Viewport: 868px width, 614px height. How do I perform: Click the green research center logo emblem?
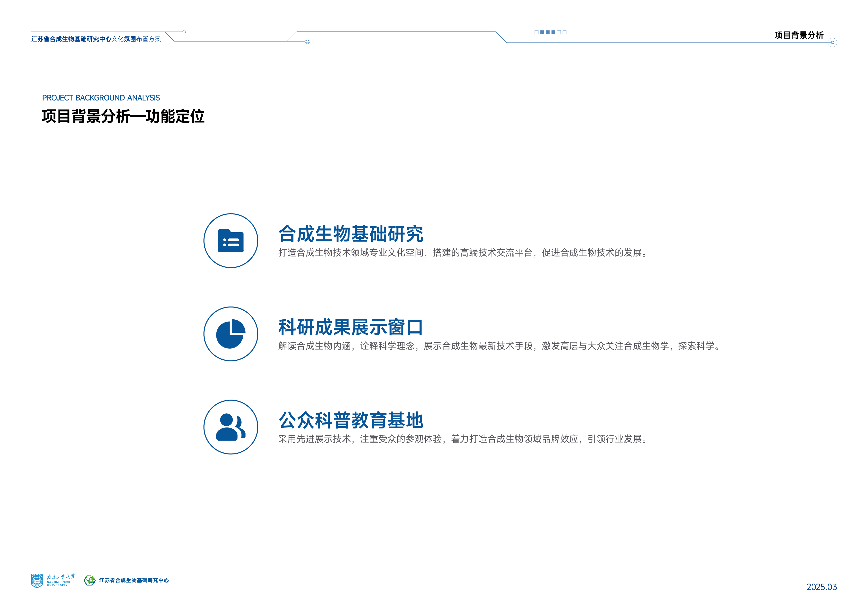pyautogui.click(x=90, y=580)
